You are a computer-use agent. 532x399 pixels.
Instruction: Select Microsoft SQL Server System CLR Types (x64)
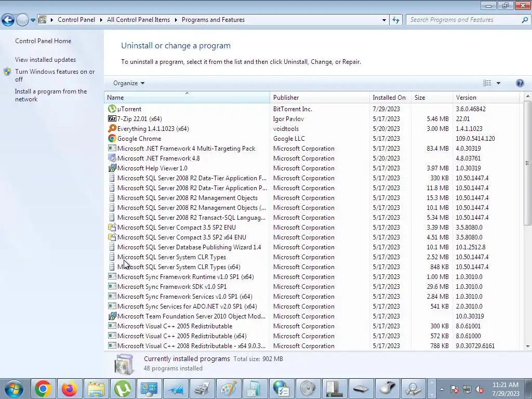pyautogui.click(x=312, y=267)
